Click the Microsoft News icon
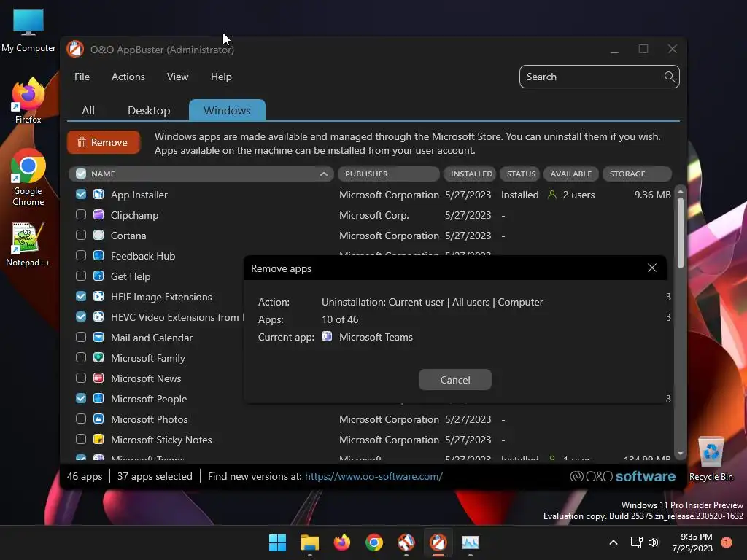The image size is (747, 560). (x=98, y=378)
